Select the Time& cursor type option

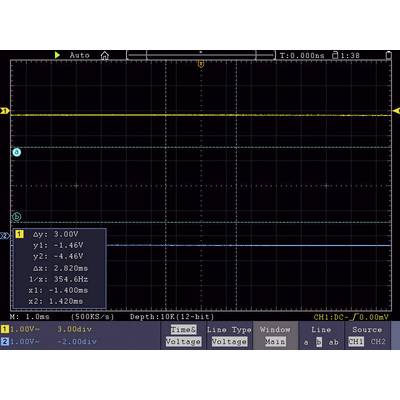pyautogui.click(x=183, y=330)
